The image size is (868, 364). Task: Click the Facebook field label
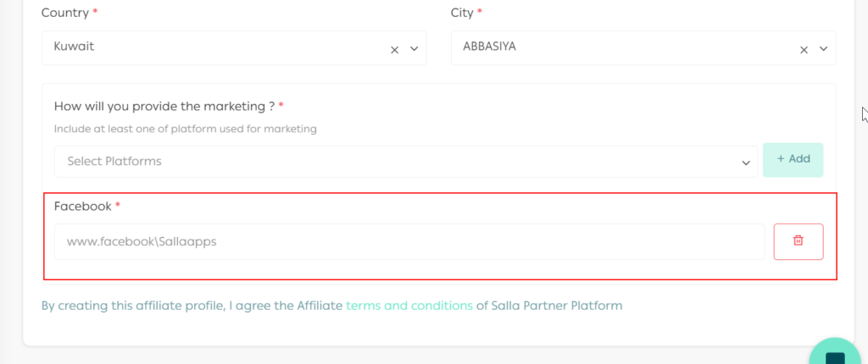(x=82, y=207)
